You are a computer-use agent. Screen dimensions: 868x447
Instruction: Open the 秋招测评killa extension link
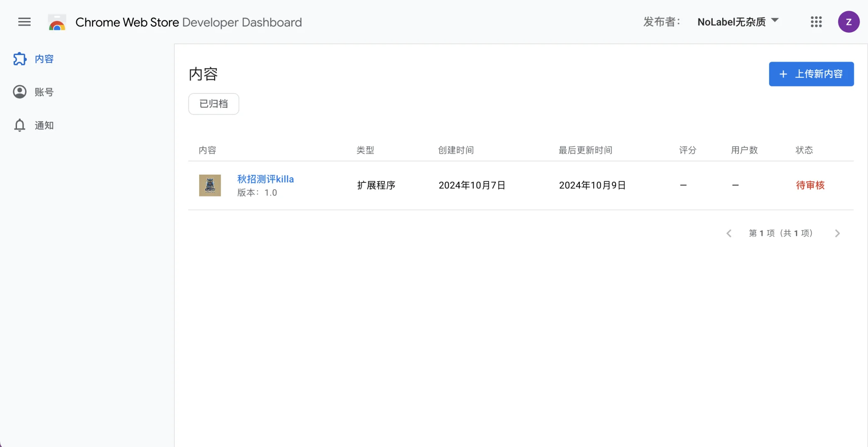click(x=265, y=179)
